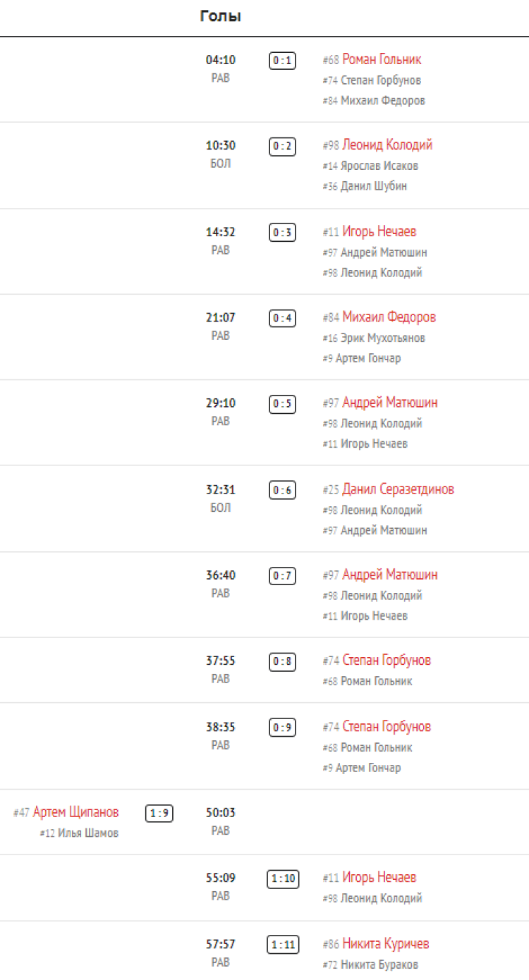Click the 0:2 score badge
529x980 pixels.
(x=282, y=147)
